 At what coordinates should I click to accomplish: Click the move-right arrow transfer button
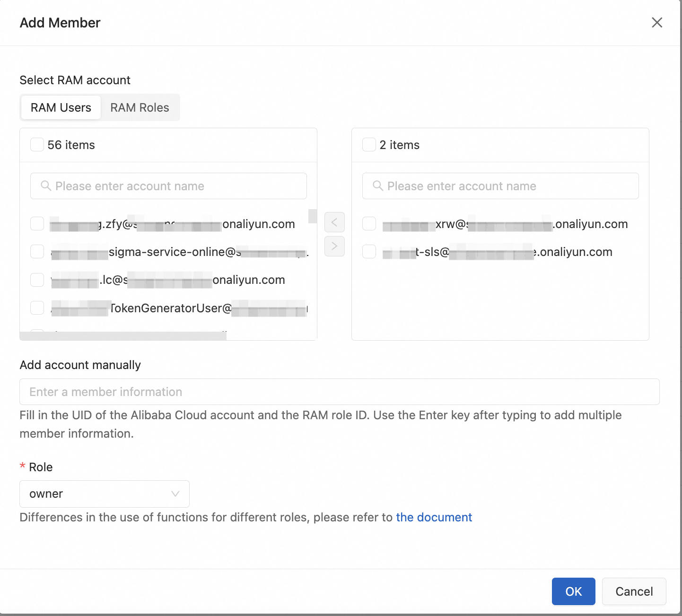point(334,246)
